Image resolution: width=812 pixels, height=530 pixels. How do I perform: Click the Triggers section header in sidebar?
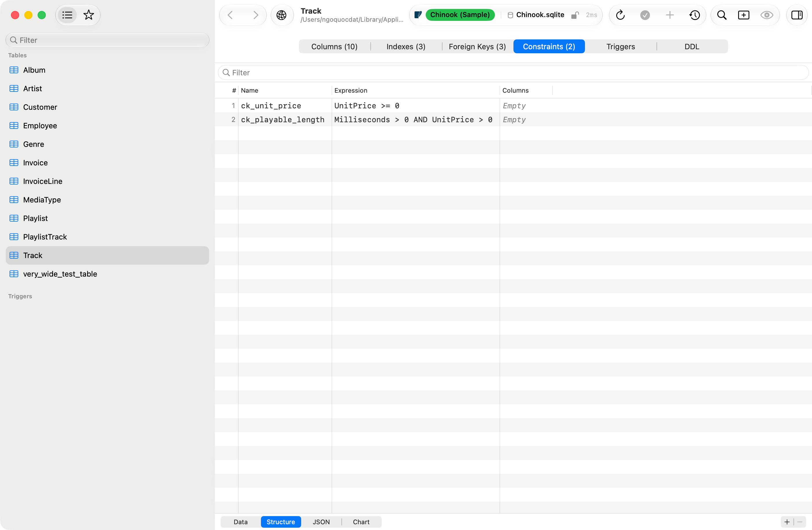click(x=20, y=296)
